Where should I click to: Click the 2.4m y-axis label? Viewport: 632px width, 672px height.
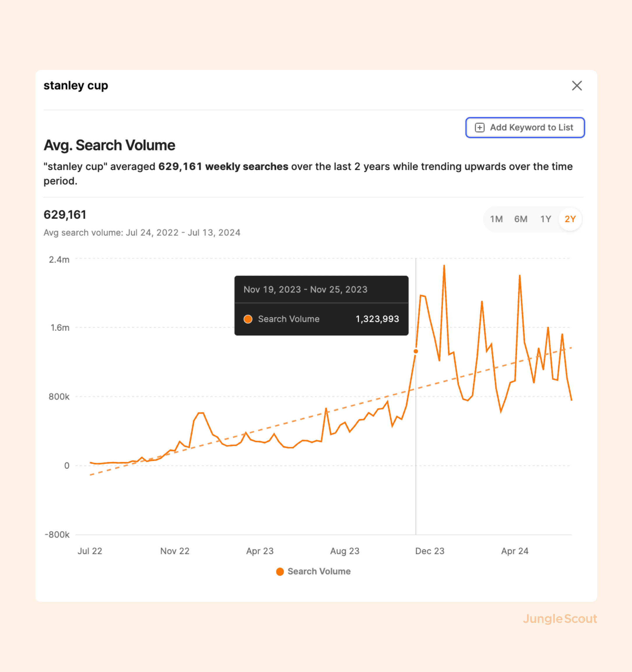tap(59, 260)
